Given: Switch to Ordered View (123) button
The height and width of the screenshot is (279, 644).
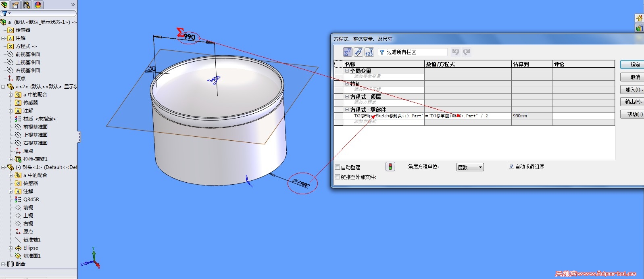Looking at the screenshot, I should coord(369,52).
